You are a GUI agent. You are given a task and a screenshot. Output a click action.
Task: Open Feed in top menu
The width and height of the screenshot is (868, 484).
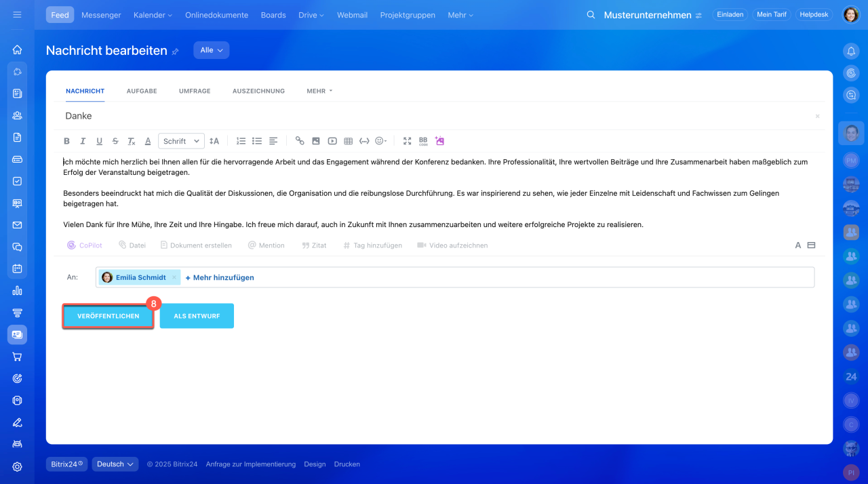pos(60,15)
